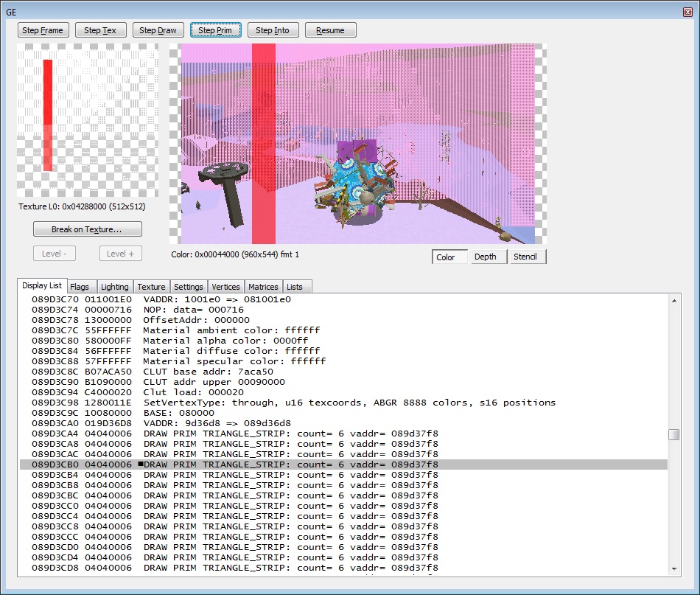Select DRAW PRIM row at 089D3CC8
The image size is (700, 595).
[x=344, y=526]
